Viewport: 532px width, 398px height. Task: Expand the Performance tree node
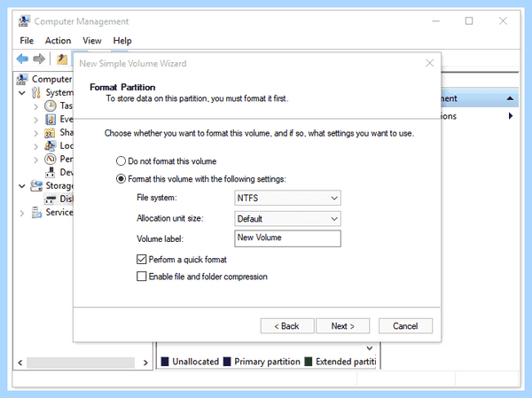[x=36, y=160]
